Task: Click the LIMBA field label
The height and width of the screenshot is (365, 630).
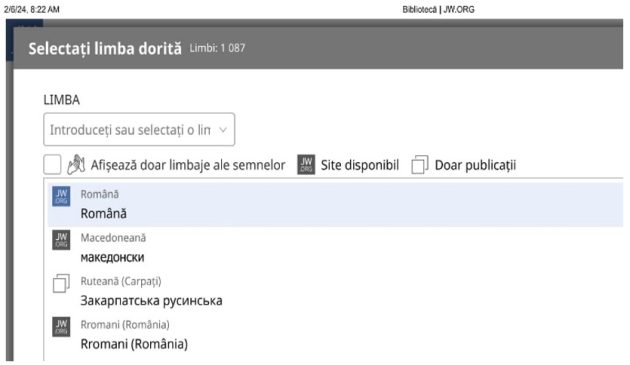Action: click(x=61, y=100)
